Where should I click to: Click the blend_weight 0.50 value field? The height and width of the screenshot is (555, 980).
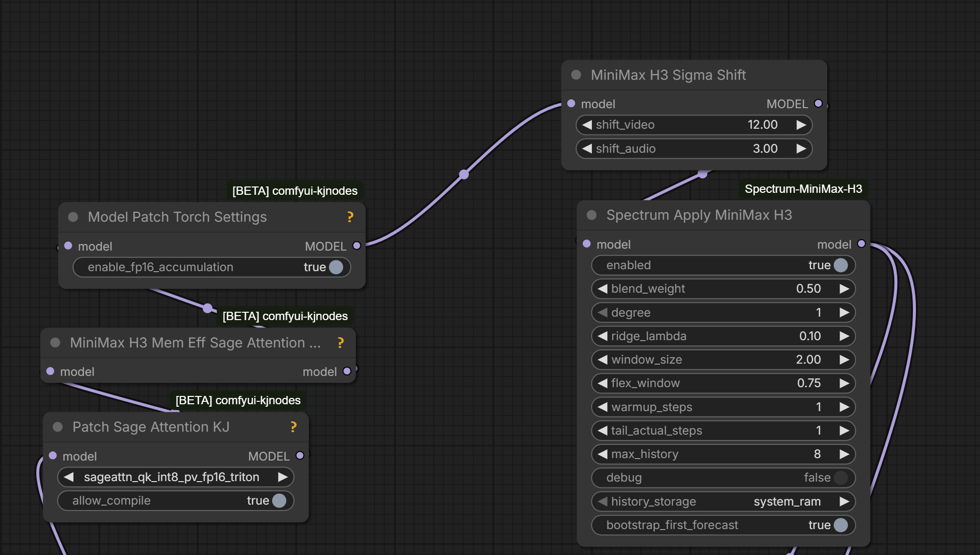coord(723,289)
